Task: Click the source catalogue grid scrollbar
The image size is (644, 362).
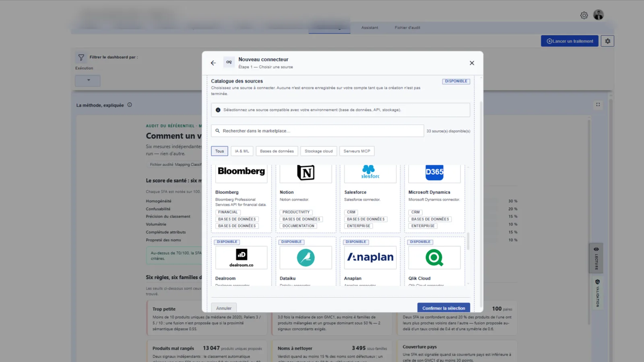Action: tap(468, 241)
